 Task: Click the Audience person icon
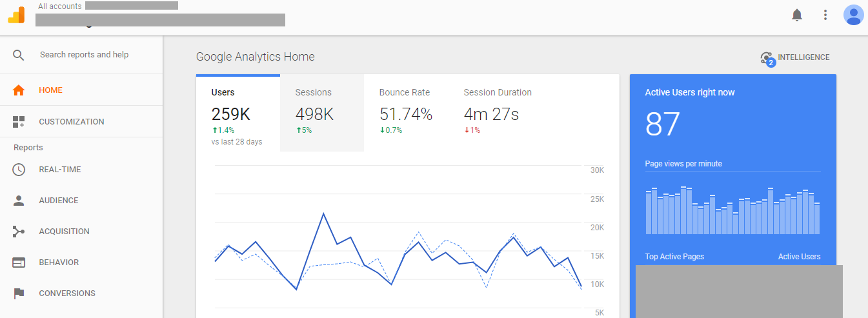tap(19, 201)
